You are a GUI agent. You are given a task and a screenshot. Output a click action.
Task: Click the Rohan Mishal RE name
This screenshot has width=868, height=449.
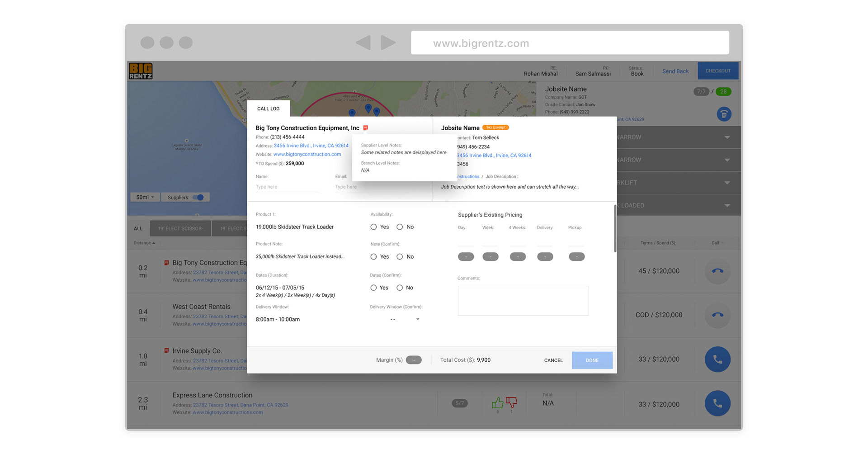[x=541, y=74]
